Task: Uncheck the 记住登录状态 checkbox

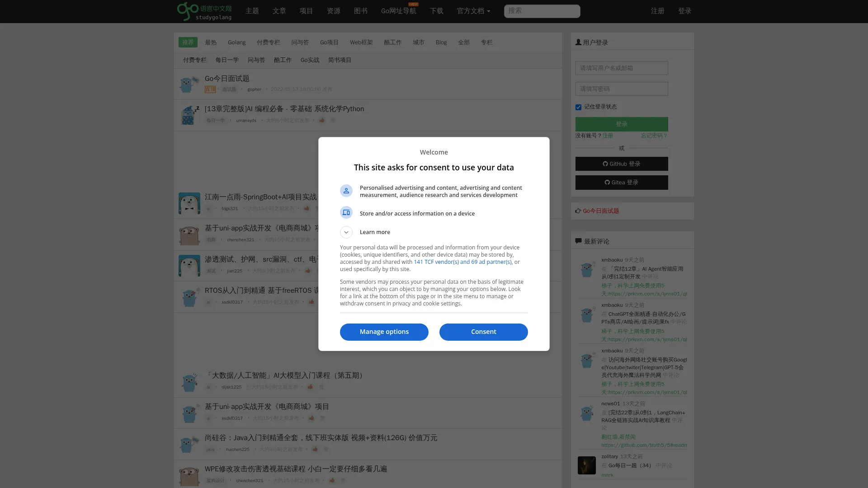Action: point(578,107)
